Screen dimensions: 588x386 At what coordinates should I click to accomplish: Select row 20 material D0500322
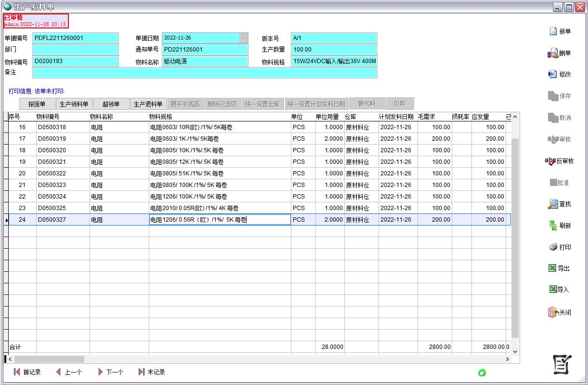click(x=52, y=173)
